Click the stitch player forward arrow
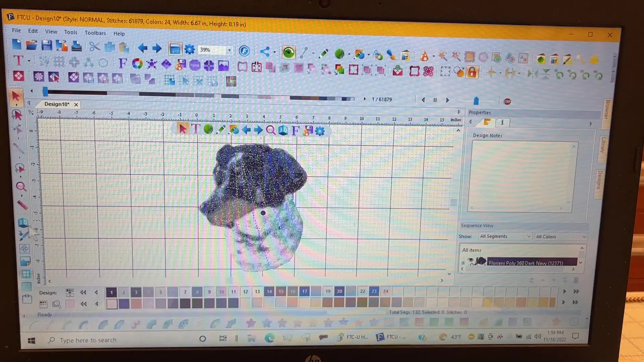 tap(448, 101)
